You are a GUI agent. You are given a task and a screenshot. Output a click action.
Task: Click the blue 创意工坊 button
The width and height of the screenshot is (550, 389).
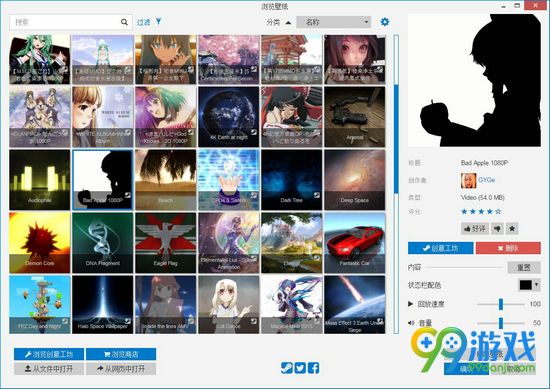tap(441, 248)
